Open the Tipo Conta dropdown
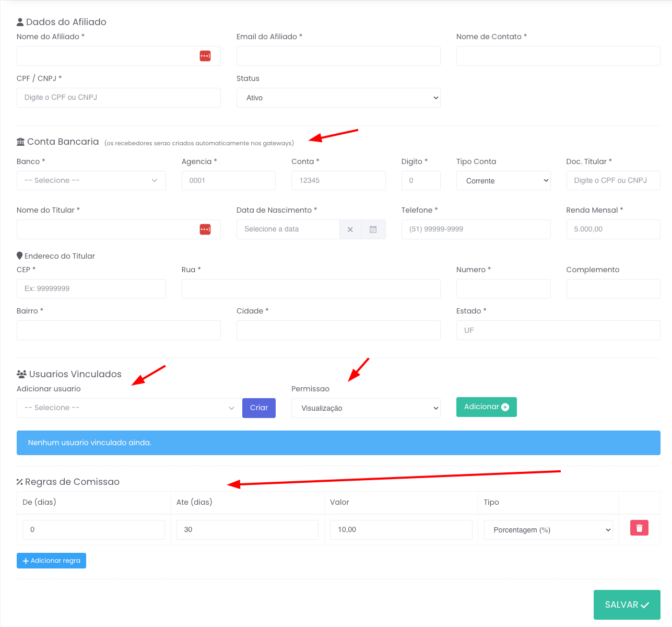 point(503,180)
